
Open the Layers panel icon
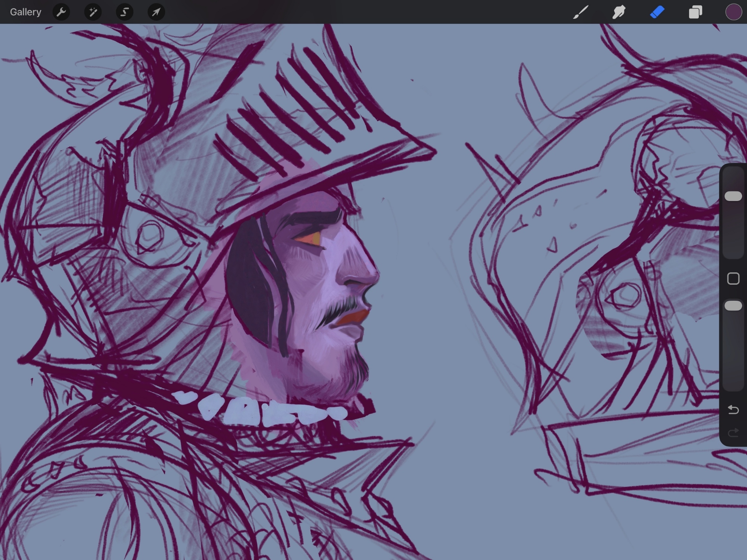[695, 12]
